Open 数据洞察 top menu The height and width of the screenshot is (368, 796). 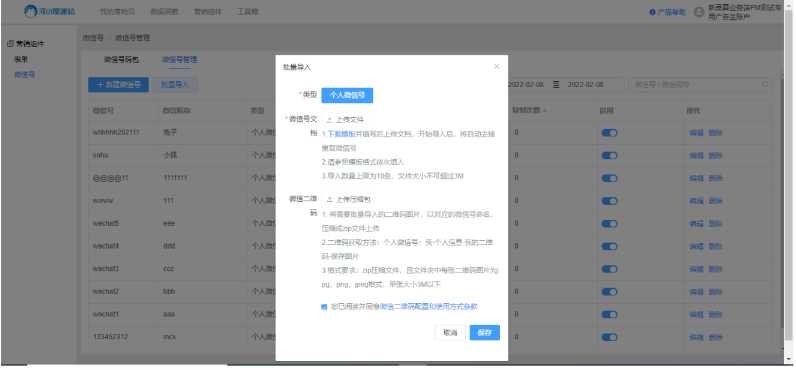pos(164,12)
